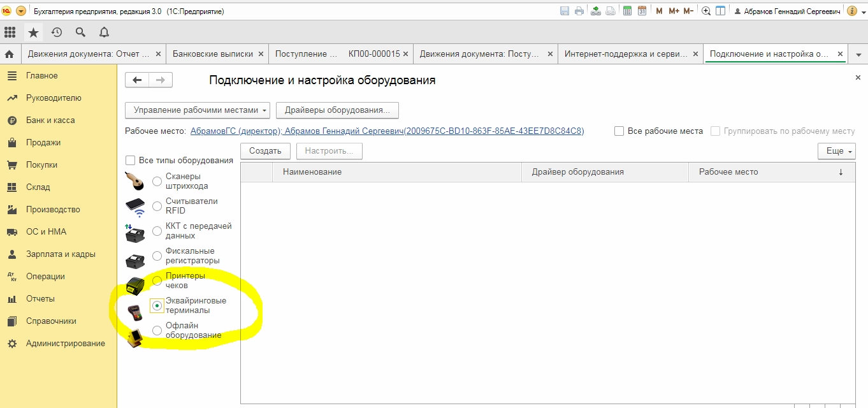
Task: Close the 'Подключение и настройка оборудования' form
Action: coord(858,77)
